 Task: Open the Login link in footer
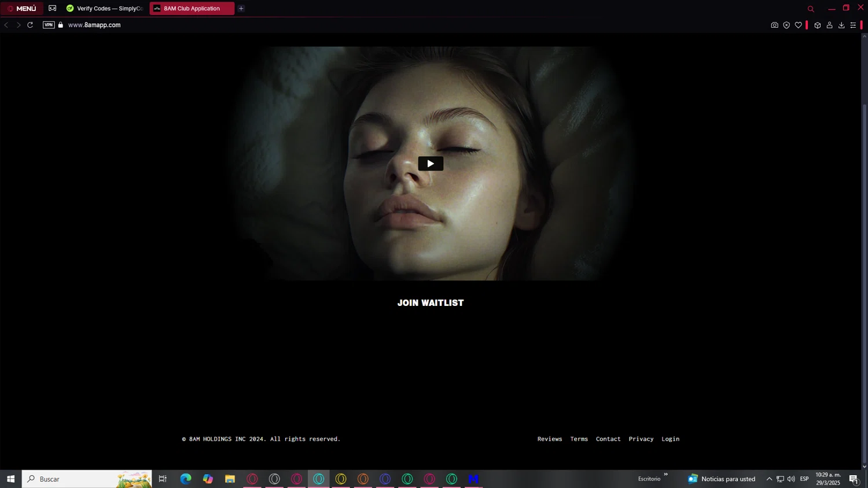[670, 439]
